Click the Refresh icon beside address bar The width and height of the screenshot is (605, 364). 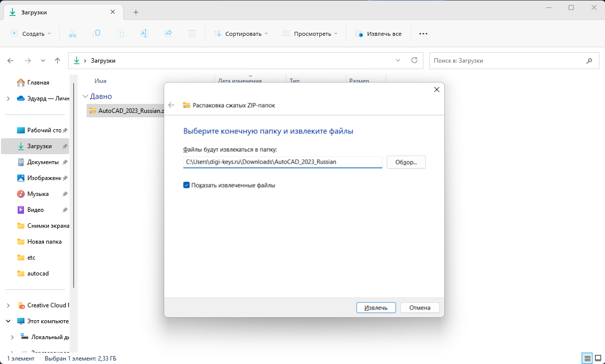click(414, 60)
